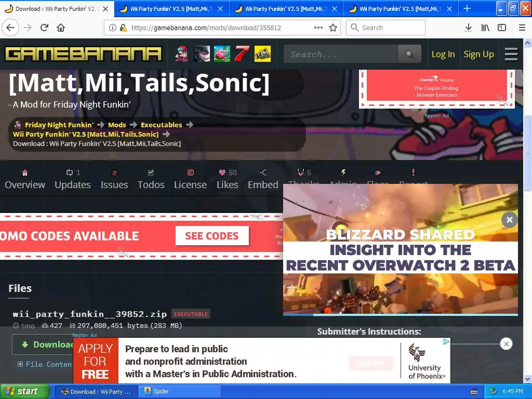Reload the current page
The height and width of the screenshot is (399, 532).
44,28
